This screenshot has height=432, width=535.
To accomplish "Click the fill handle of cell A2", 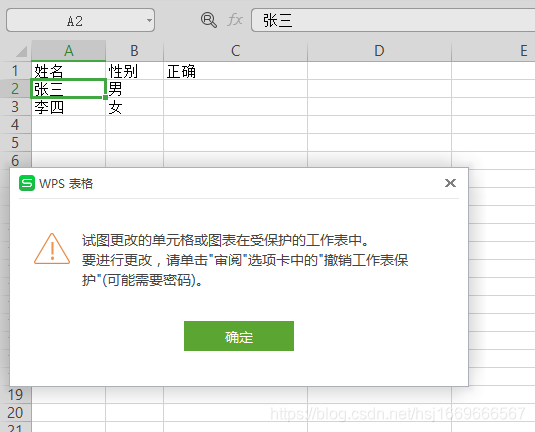I will [x=105, y=98].
